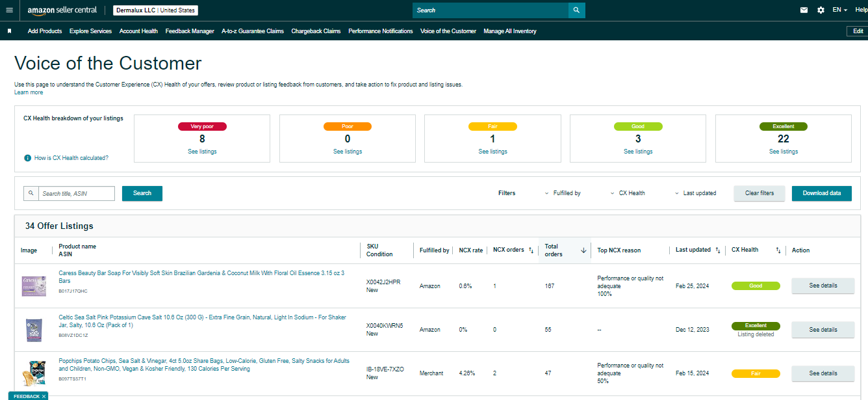The height and width of the screenshot is (400, 868).
Task: Sort by Total orders down arrow
Action: [583, 250]
